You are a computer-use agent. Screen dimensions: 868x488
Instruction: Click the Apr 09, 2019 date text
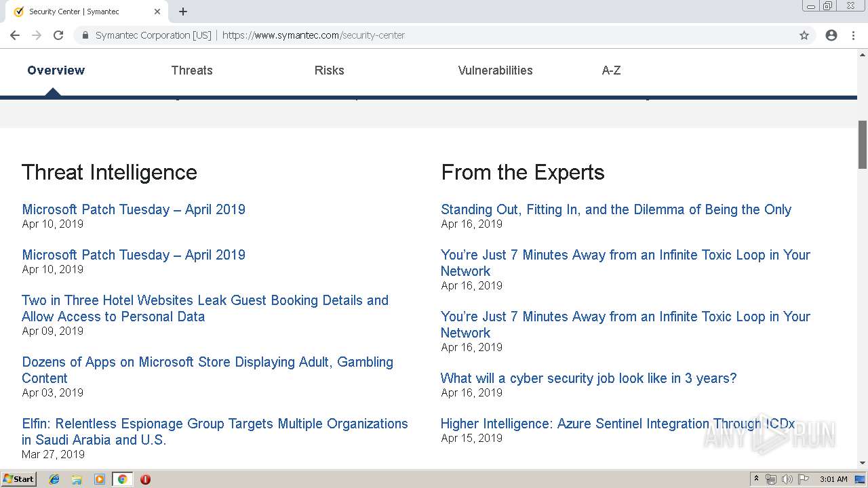(52, 331)
